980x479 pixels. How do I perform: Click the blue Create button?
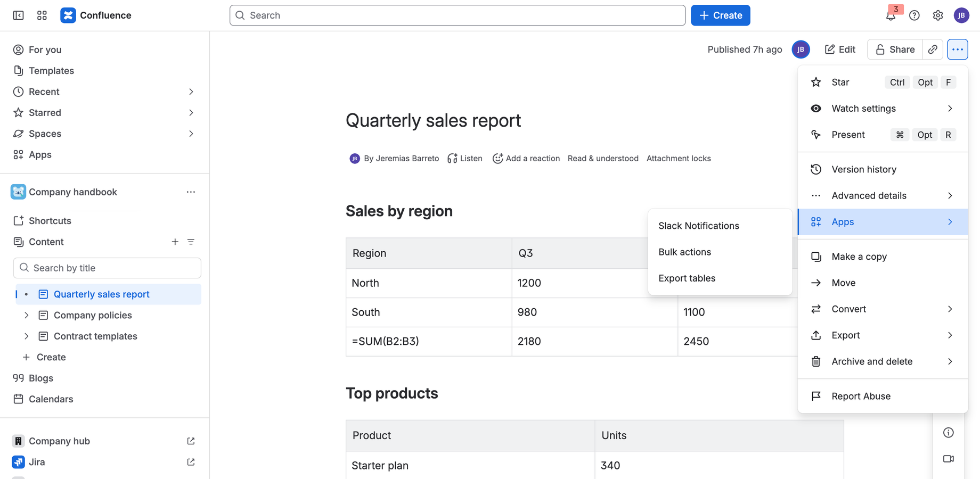click(x=721, y=15)
